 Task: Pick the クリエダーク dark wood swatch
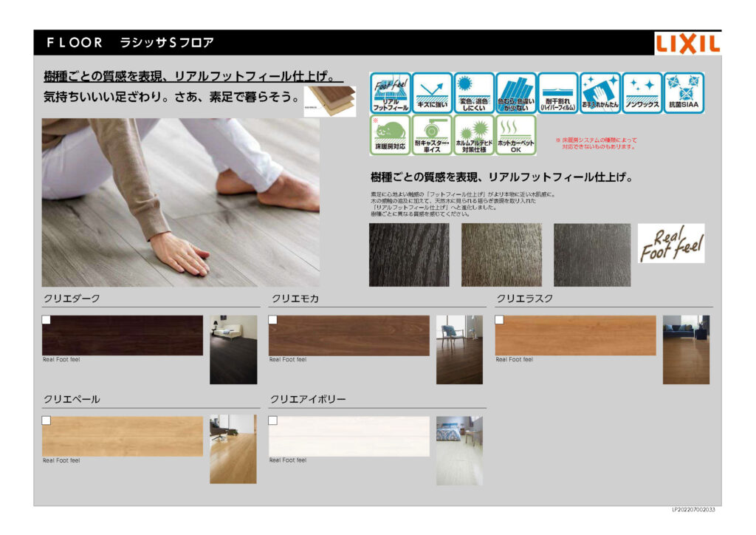point(123,335)
